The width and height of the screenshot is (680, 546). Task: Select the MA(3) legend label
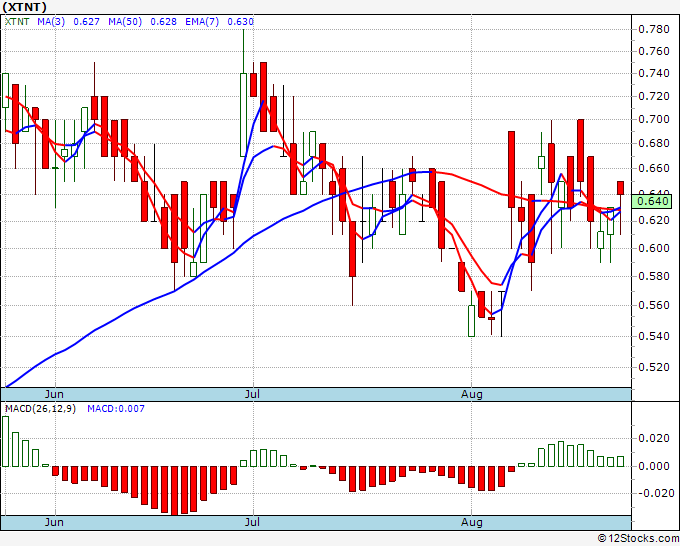tap(51, 22)
